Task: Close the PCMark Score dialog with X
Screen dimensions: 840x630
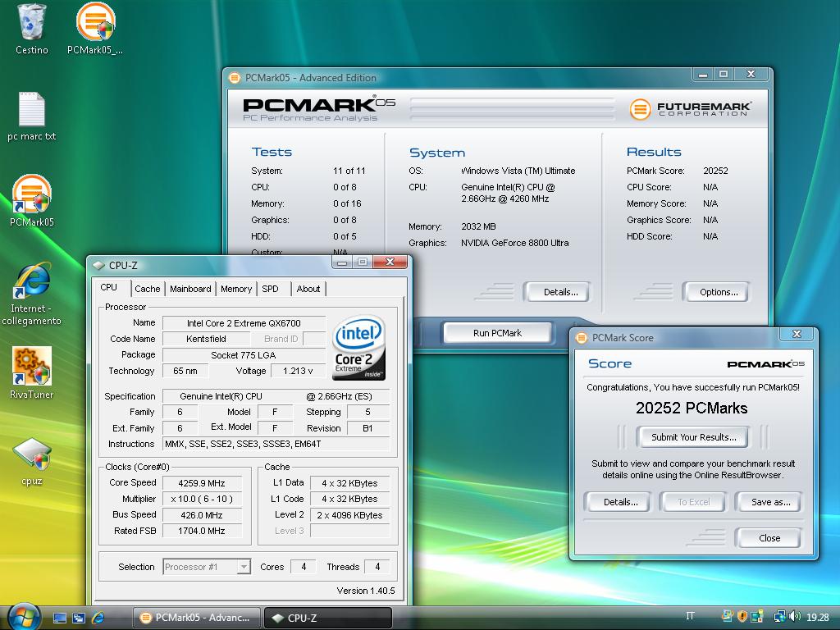Action: pos(797,335)
